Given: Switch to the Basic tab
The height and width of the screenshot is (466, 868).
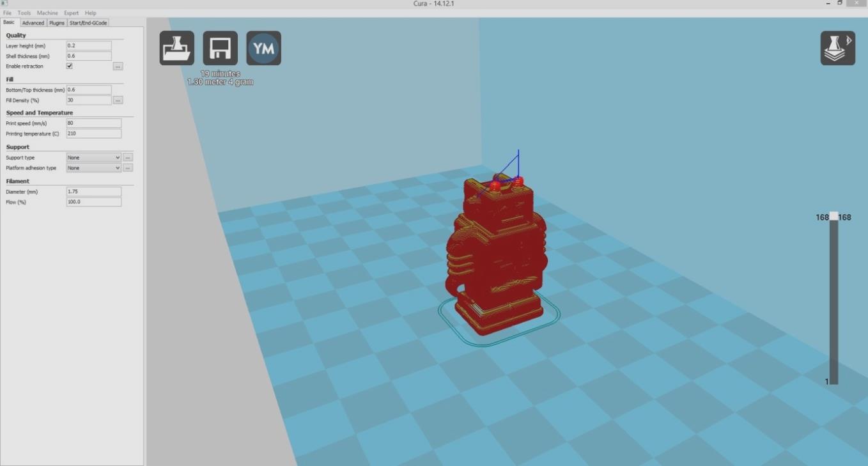Looking at the screenshot, I should 9,22.
